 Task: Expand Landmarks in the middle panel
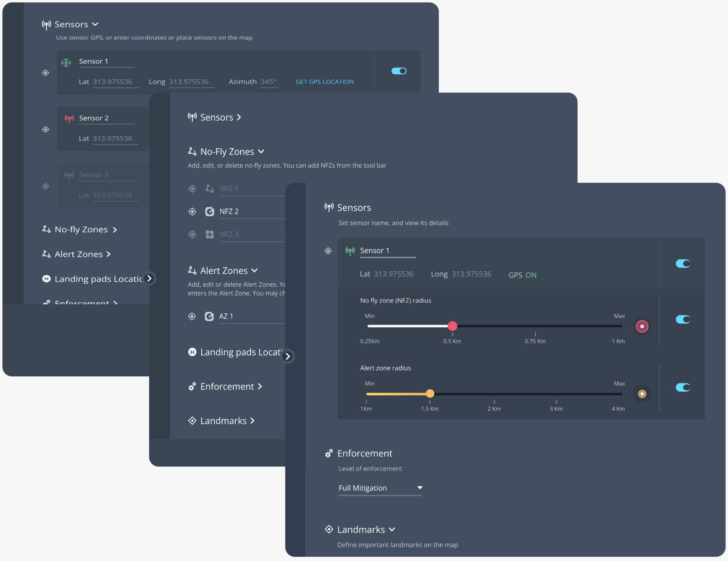click(252, 421)
